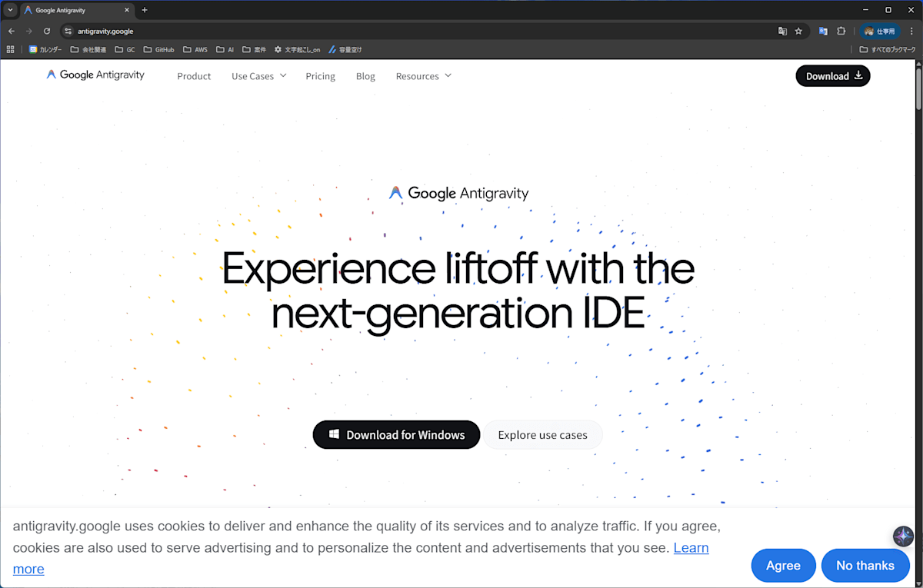Image resolution: width=923 pixels, height=588 pixels.
Task: Minimize the Chrome window
Action: point(866,10)
